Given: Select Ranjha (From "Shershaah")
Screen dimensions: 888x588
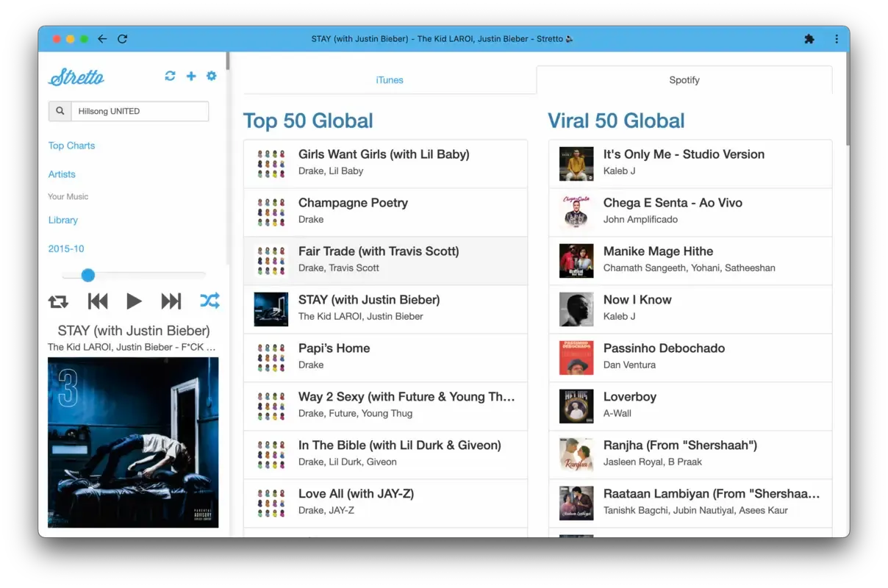Looking at the screenshot, I should coord(690,455).
